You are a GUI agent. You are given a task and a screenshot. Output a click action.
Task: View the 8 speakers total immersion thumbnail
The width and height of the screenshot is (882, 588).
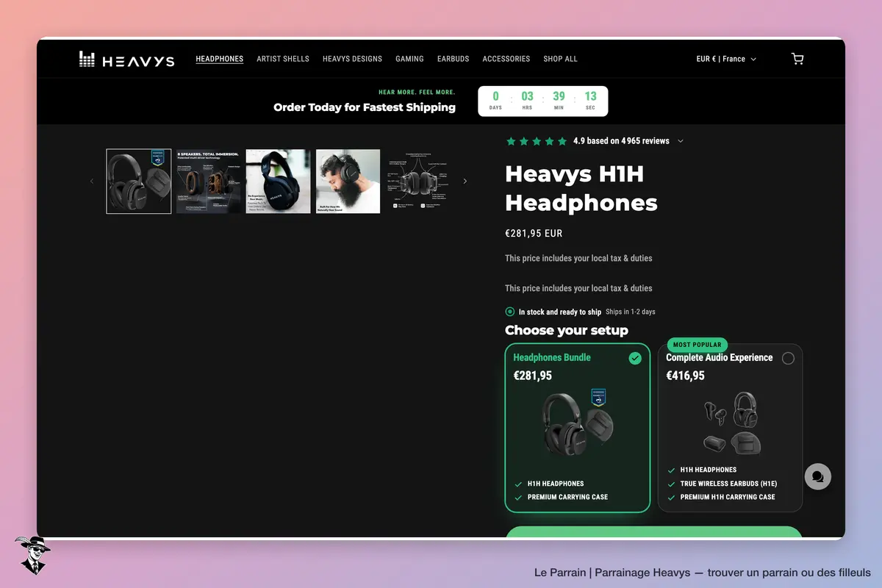[209, 182]
